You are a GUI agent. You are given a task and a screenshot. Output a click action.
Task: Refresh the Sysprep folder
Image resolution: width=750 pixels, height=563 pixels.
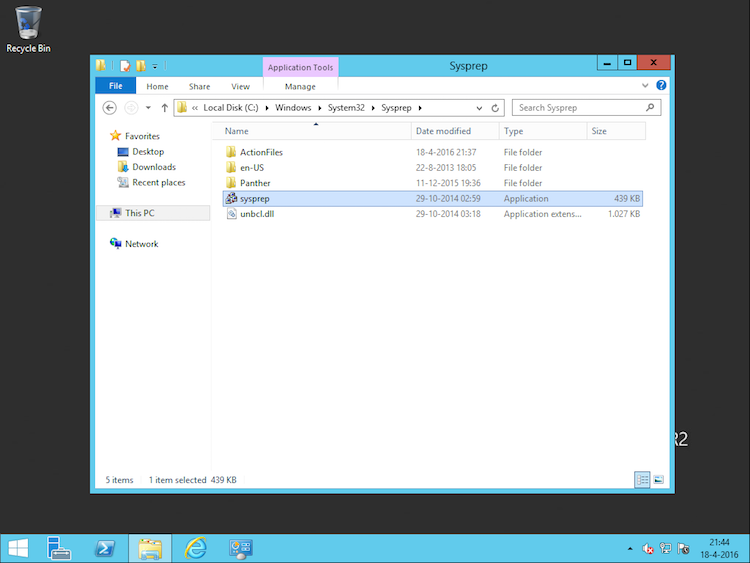point(495,108)
